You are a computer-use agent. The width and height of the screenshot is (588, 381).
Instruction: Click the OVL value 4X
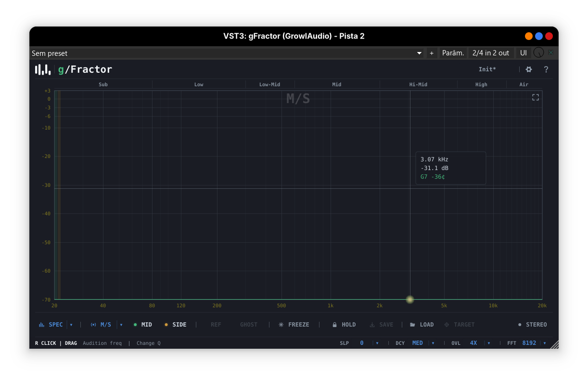(473, 343)
